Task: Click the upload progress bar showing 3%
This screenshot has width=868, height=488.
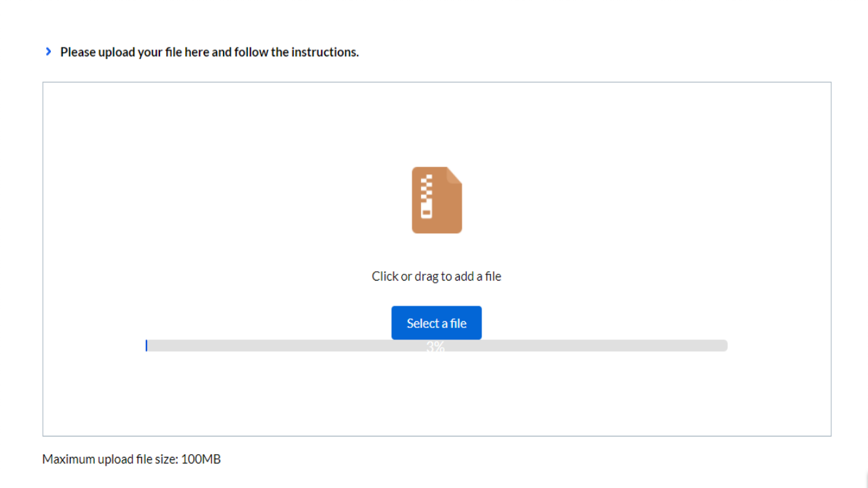Action: coord(436,346)
